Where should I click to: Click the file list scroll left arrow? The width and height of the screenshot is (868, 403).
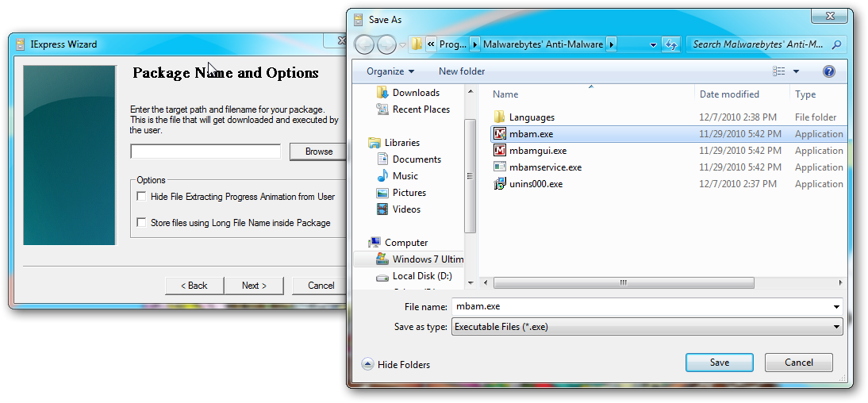click(486, 283)
